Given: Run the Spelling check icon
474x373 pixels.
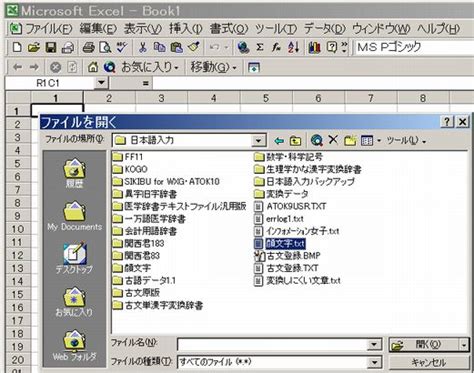Looking at the screenshot, I should point(122,48).
